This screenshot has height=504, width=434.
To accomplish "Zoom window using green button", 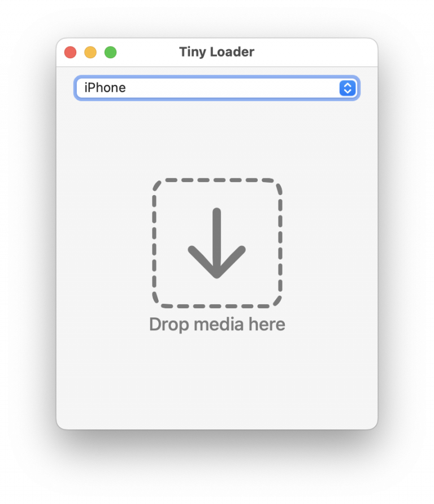I will pyautogui.click(x=110, y=52).
